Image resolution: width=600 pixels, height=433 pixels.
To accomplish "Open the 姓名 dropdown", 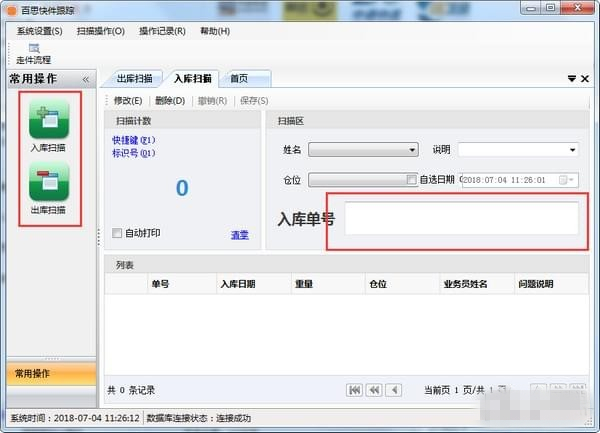I will (x=364, y=150).
